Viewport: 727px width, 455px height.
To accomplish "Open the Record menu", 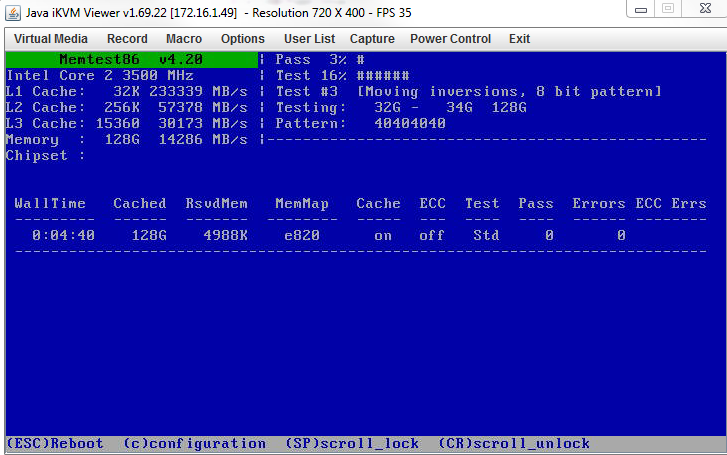I will pyautogui.click(x=127, y=39).
